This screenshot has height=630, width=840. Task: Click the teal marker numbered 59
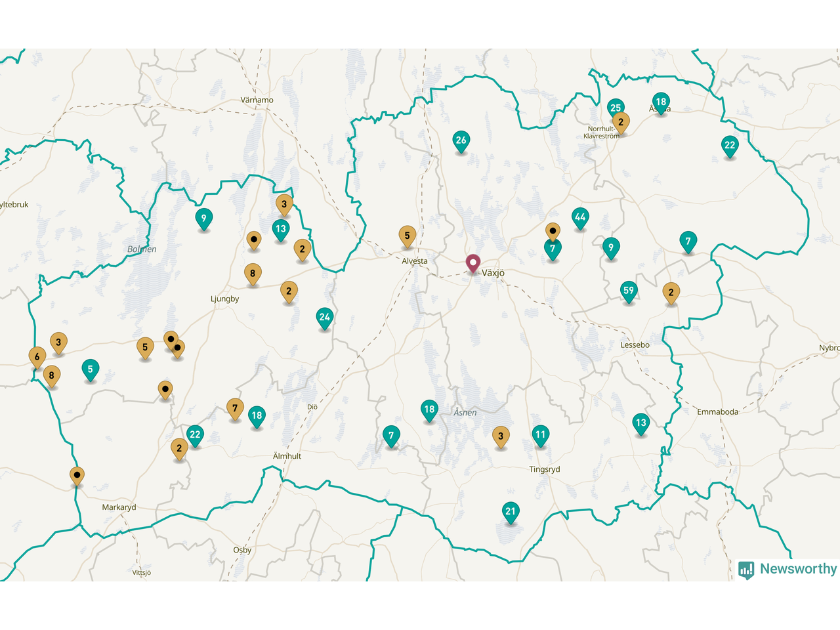point(629,291)
